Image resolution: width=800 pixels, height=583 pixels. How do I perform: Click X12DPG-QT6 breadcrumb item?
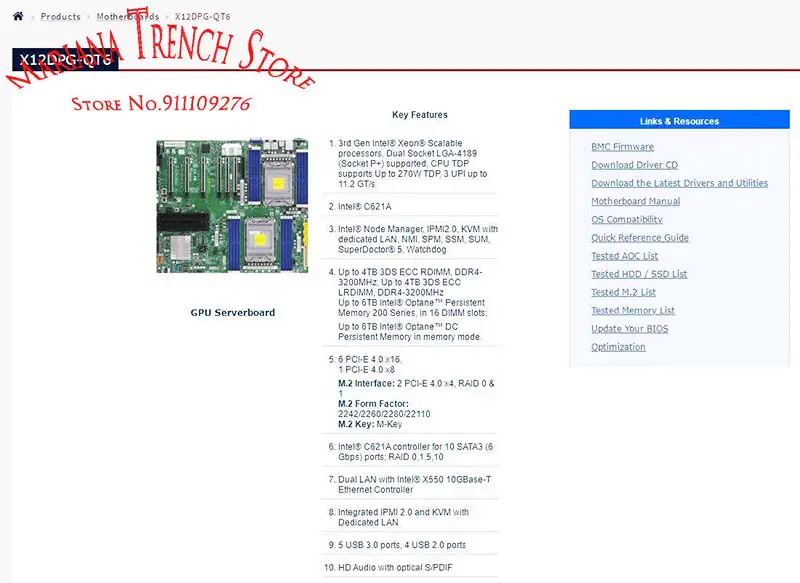click(203, 16)
